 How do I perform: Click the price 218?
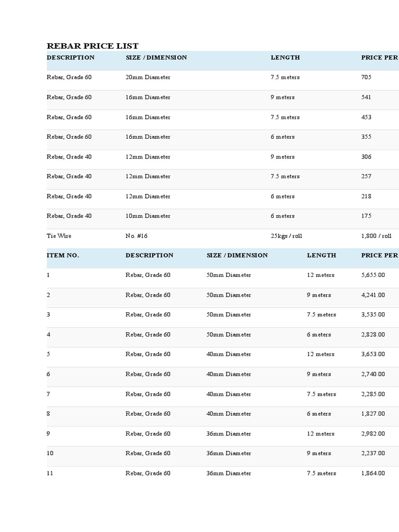[366, 196]
